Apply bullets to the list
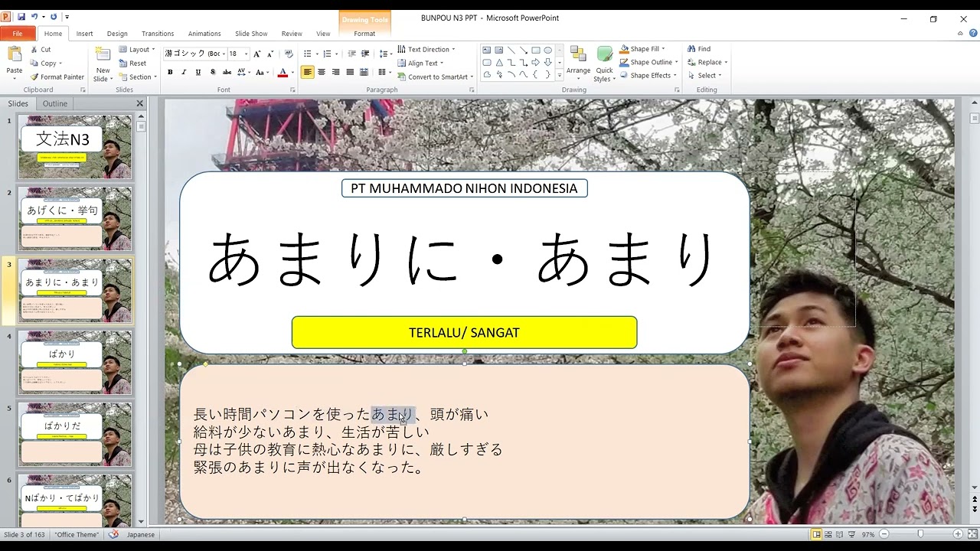This screenshot has height=551, width=980. [309, 54]
